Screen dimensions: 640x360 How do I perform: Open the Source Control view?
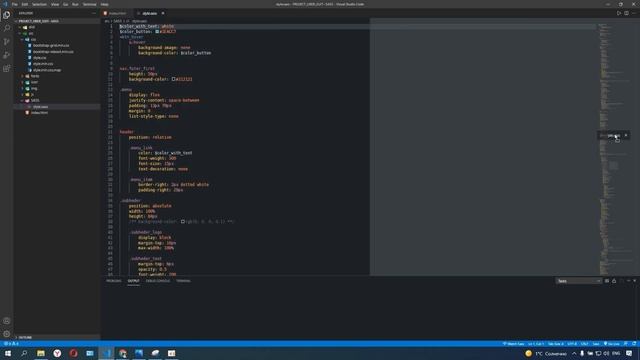[x=7, y=42]
